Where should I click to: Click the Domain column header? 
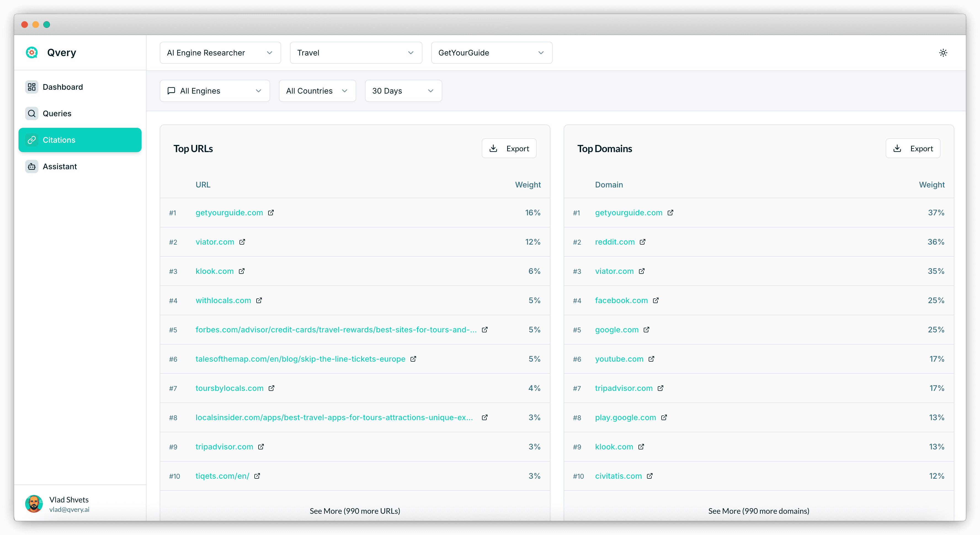click(609, 185)
